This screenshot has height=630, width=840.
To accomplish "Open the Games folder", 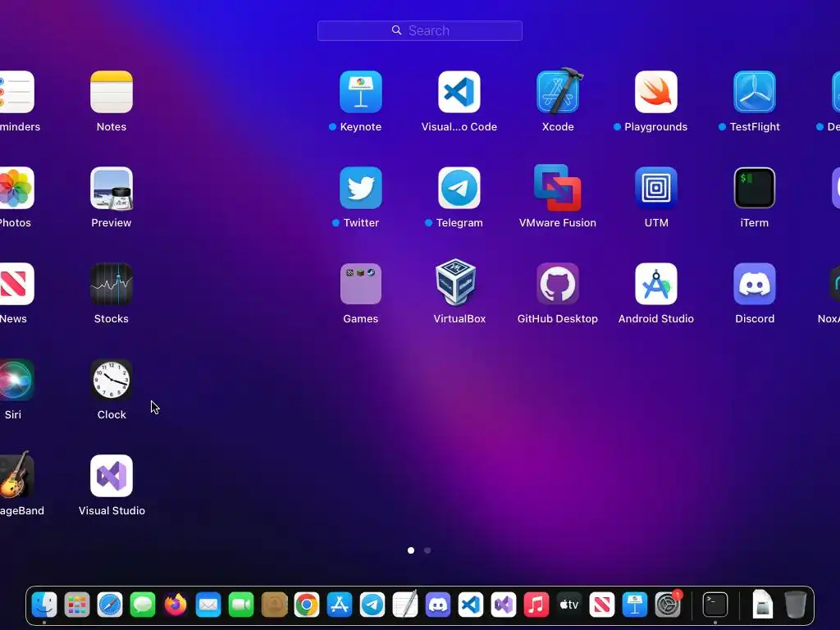I will click(361, 284).
